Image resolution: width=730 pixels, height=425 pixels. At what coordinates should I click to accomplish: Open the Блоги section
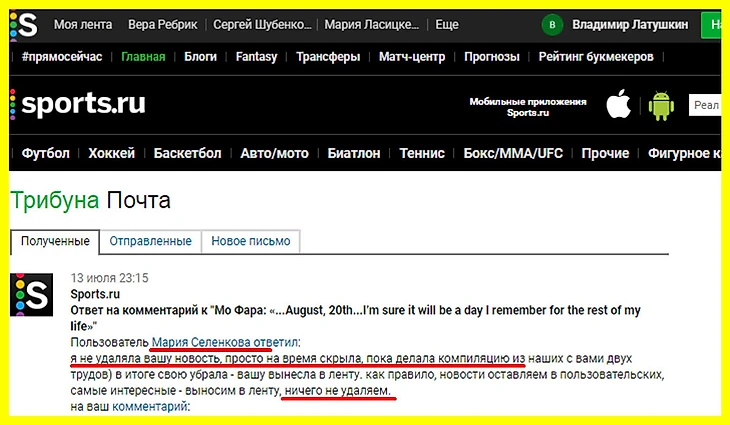[200, 57]
